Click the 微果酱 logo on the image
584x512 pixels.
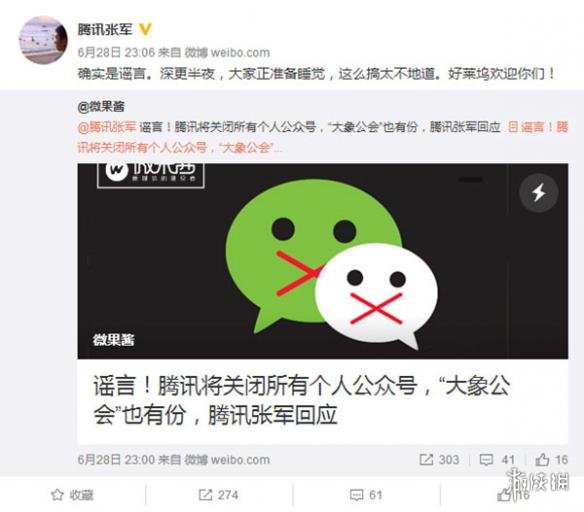tap(150, 174)
